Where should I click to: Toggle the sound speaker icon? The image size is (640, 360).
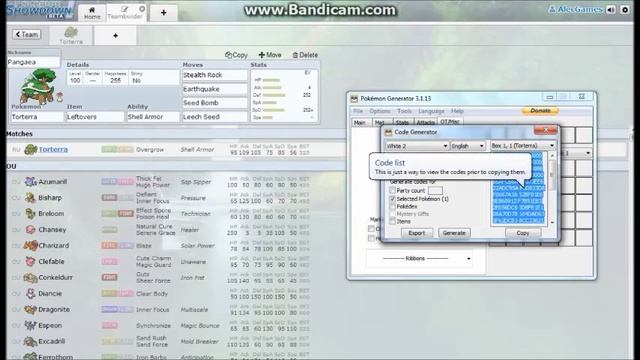[x=611, y=9]
